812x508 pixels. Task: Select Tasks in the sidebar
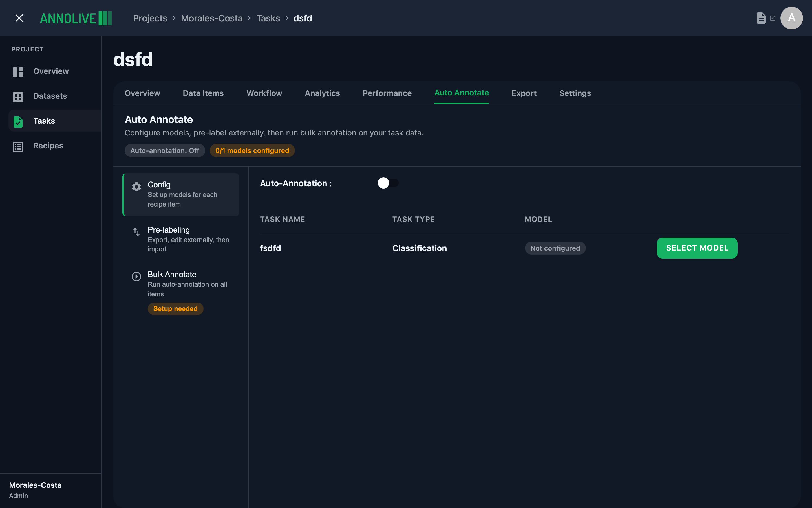coord(55,121)
